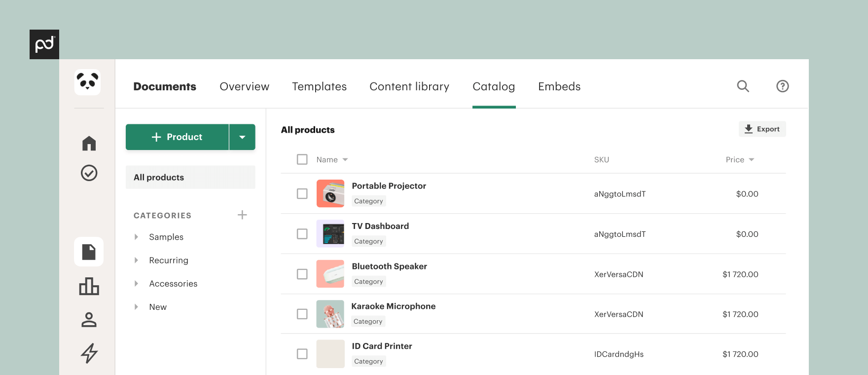Toggle the select-all checkbox beside Name
The image size is (868, 375).
click(x=302, y=159)
